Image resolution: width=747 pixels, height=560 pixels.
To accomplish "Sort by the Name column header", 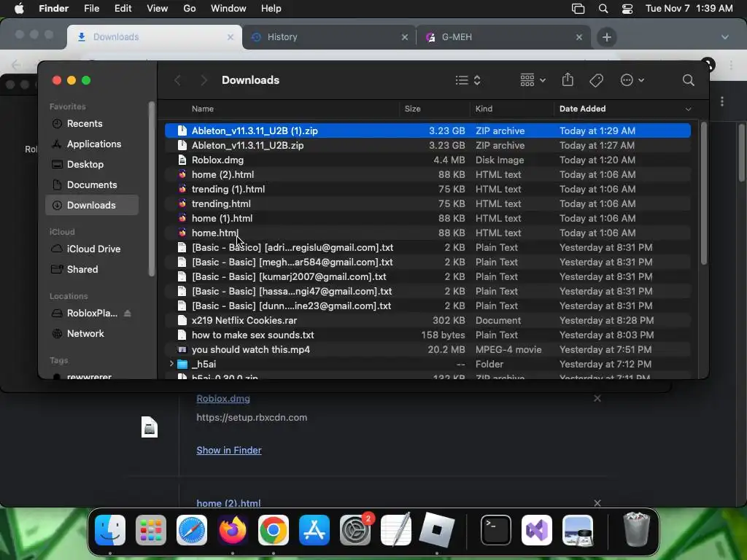I will (x=203, y=109).
